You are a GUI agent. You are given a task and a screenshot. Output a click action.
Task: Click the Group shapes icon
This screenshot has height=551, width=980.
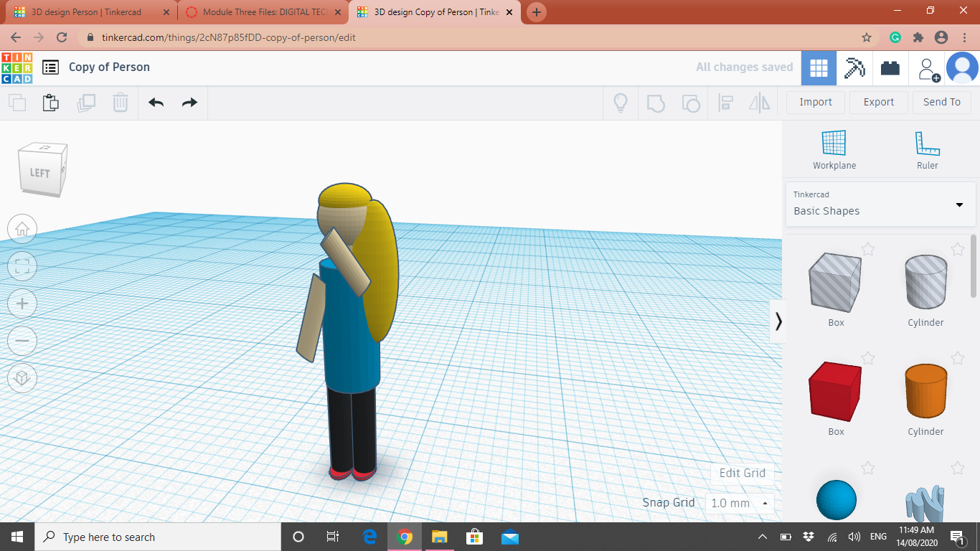pos(656,103)
